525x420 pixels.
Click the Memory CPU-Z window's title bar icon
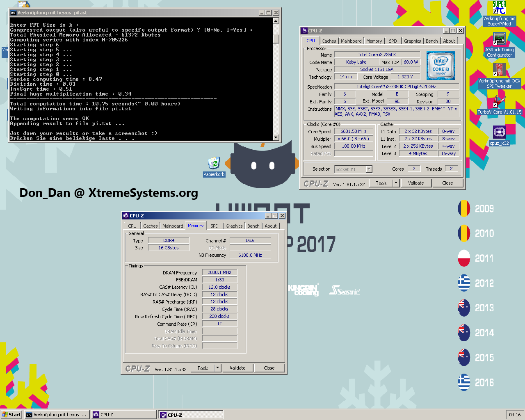(x=126, y=216)
